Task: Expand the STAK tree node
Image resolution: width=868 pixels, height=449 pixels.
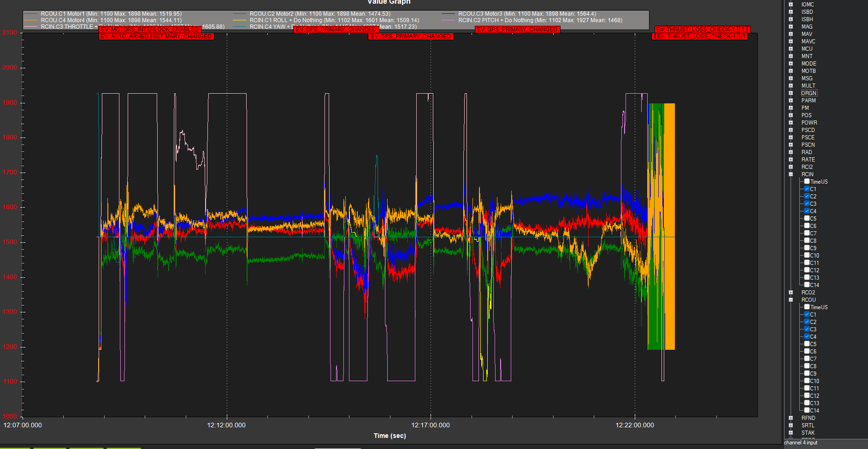Action: click(791, 433)
